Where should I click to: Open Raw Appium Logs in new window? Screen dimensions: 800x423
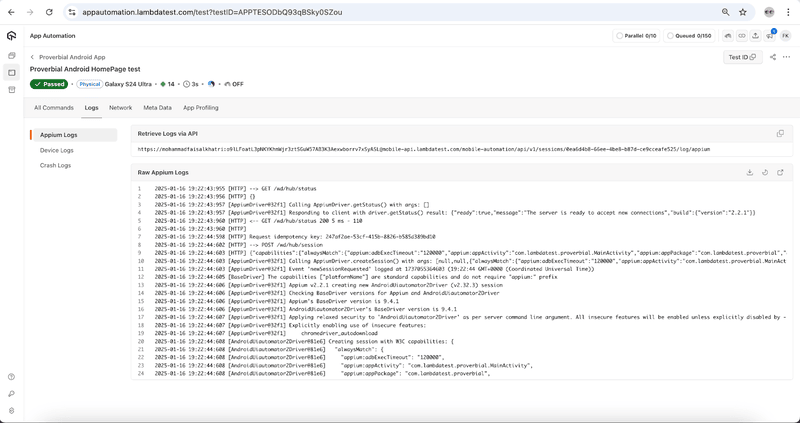[x=780, y=172]
